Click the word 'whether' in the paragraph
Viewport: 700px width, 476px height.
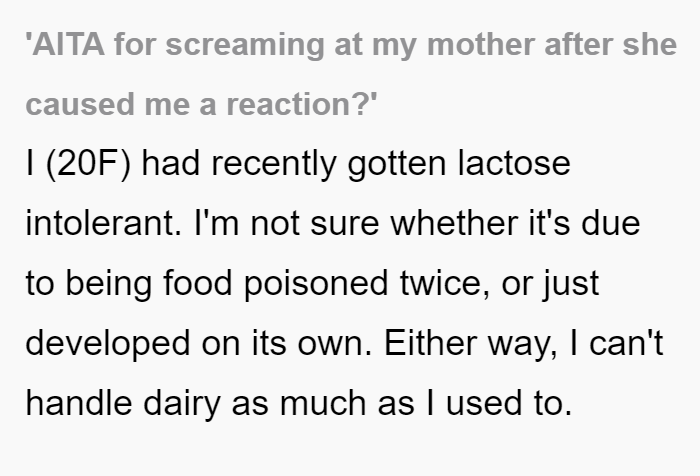454,223
